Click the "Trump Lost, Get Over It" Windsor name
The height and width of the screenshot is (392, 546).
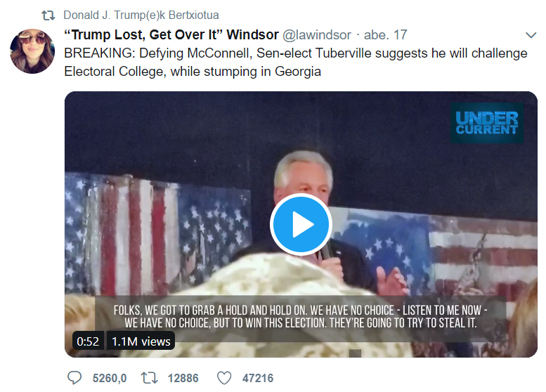(x=171, y=35)
